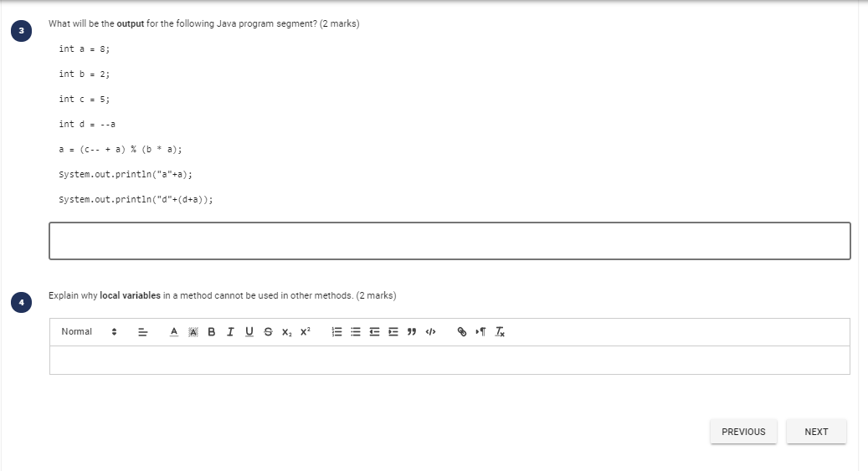Click the line System.out.println("a"+a);
The image size is (868, 471).
click(x=126, y=174)
